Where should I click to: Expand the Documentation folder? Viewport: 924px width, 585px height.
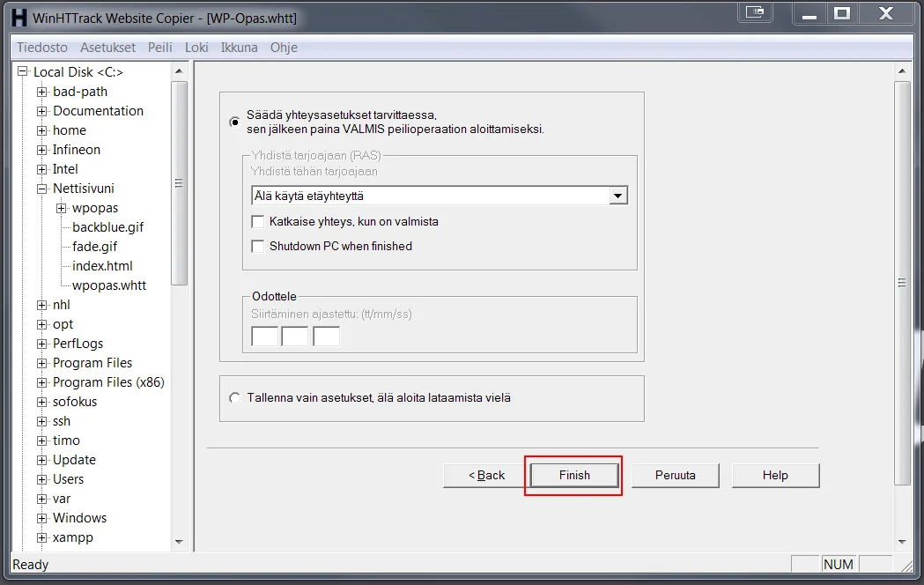[x=41, y=111]
